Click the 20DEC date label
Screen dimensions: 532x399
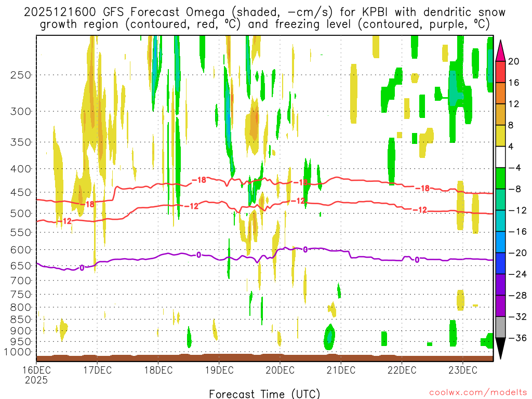pos(280,370)
